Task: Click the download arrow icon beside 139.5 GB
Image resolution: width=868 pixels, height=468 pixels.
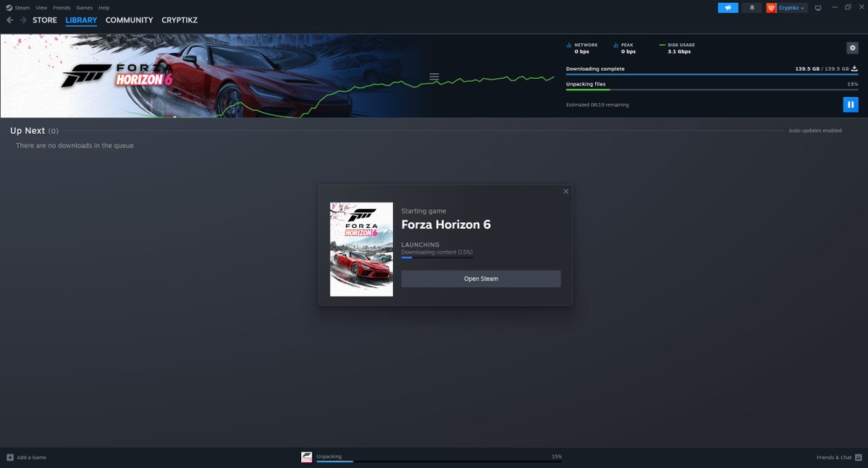Action: [854, 69]
